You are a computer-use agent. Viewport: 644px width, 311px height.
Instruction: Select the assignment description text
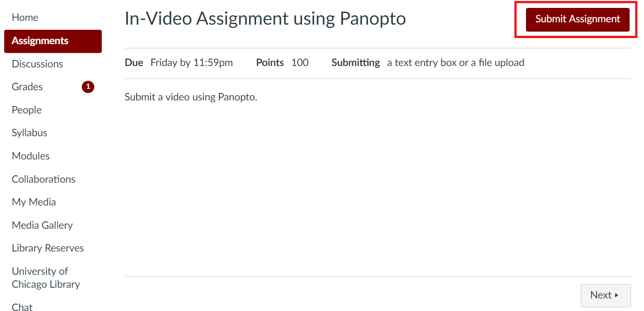tap(191, 97)
